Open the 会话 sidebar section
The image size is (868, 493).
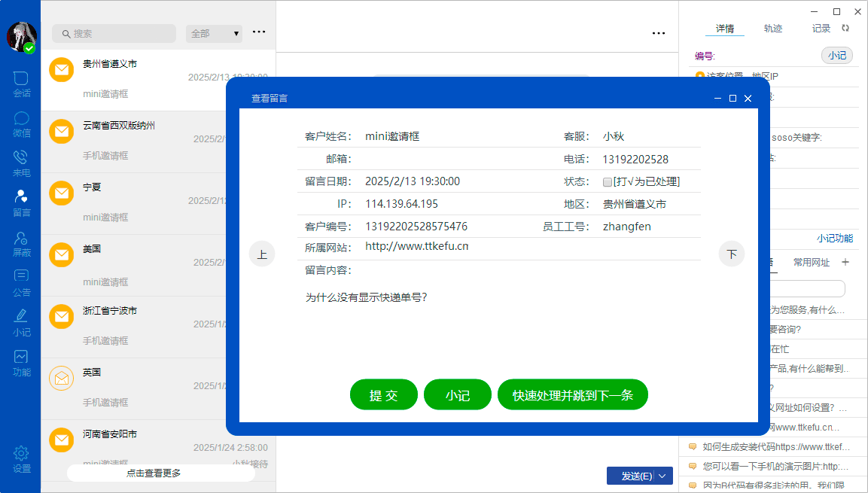tap(21, 84)
